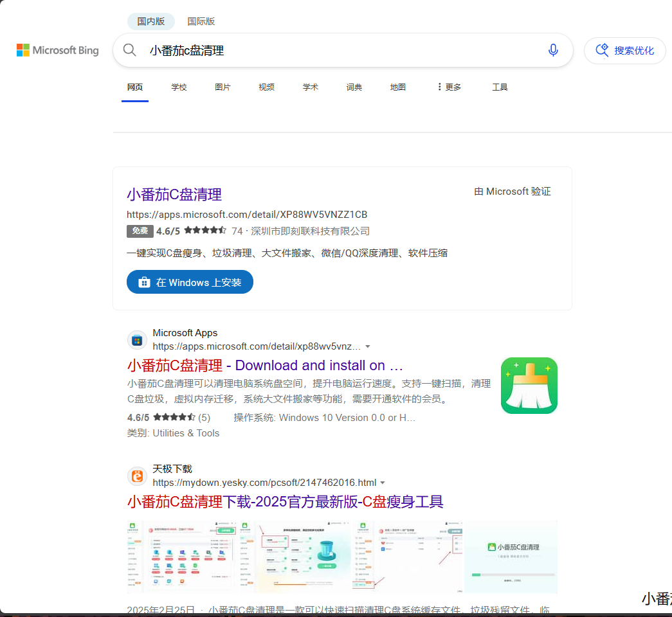672x617 pixels.
Task: Open 小番茄C盘清理 - Download and install on link
Action: (x=265, y=366)
